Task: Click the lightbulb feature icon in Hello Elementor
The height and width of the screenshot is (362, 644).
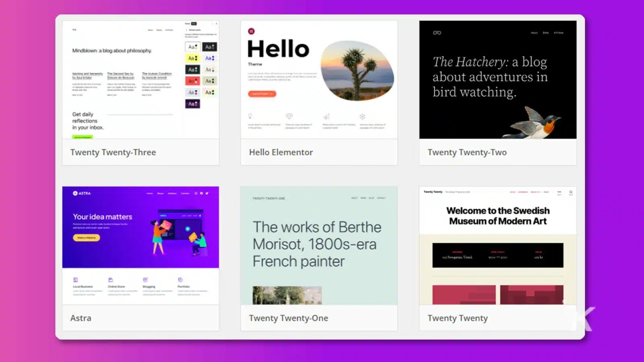Action: tap(250, 116)
